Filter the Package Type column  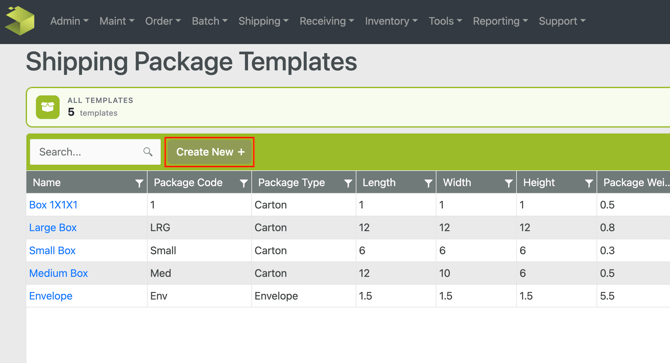[x=348, y=183]
